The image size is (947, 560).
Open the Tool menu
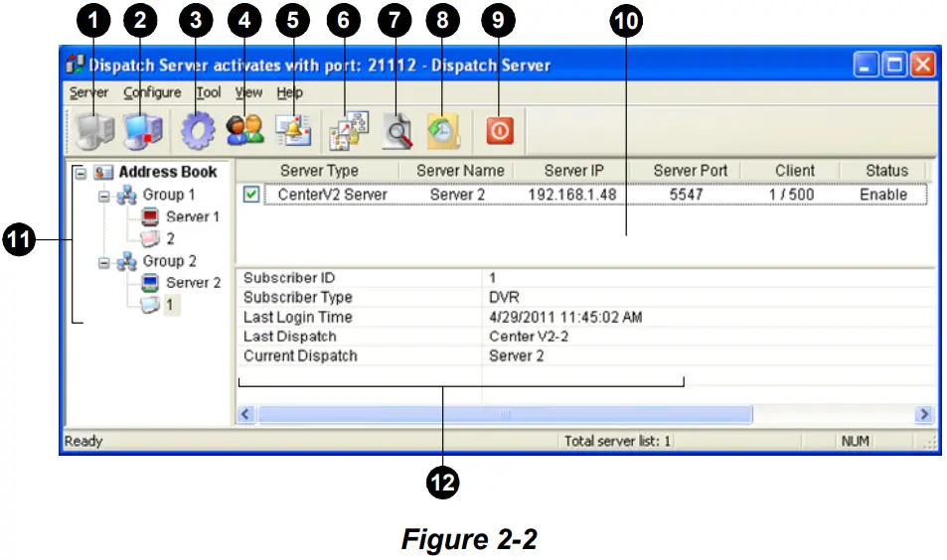[209, 92]
